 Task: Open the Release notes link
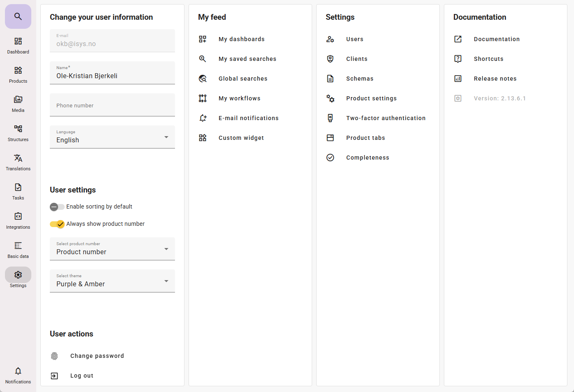click(x=495, y=79)
